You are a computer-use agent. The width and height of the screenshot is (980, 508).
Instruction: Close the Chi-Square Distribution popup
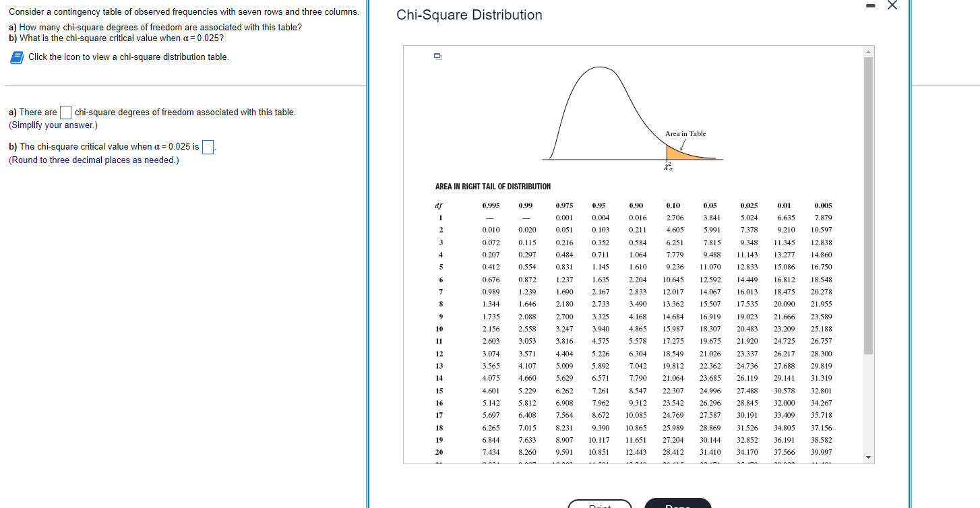pos(892,5)
